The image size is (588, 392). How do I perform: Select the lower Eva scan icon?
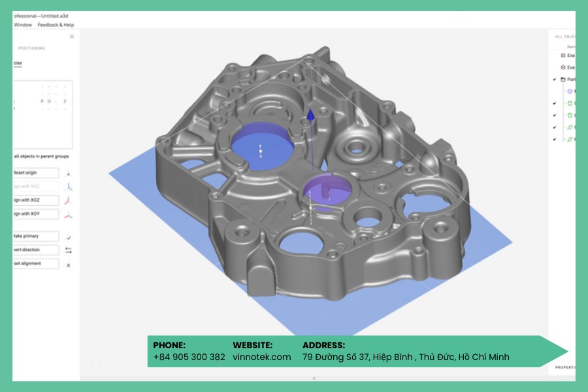[x=563, y=67]
